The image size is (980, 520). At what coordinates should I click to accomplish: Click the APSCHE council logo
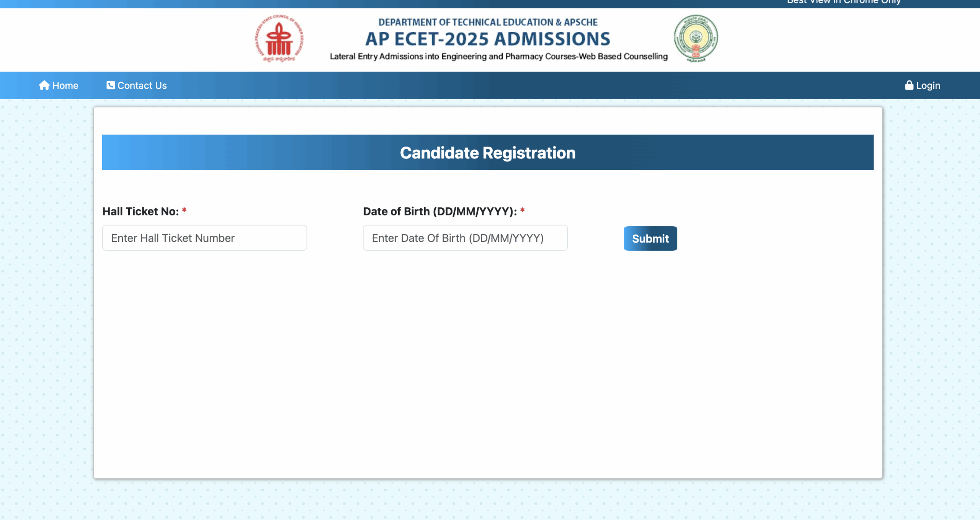coord(279,39)
